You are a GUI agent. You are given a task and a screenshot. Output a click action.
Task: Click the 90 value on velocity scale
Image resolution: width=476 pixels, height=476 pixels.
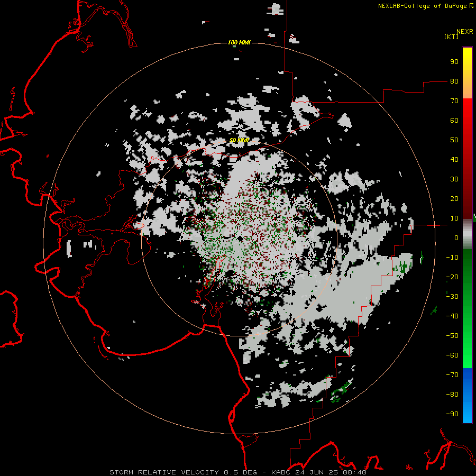click(x=454, y=62)
